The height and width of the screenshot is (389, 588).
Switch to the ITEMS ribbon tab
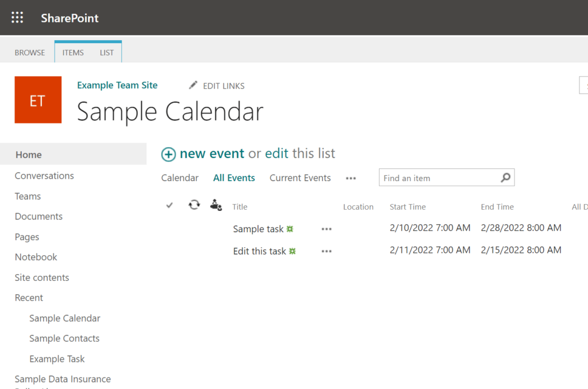pos(73,52)
